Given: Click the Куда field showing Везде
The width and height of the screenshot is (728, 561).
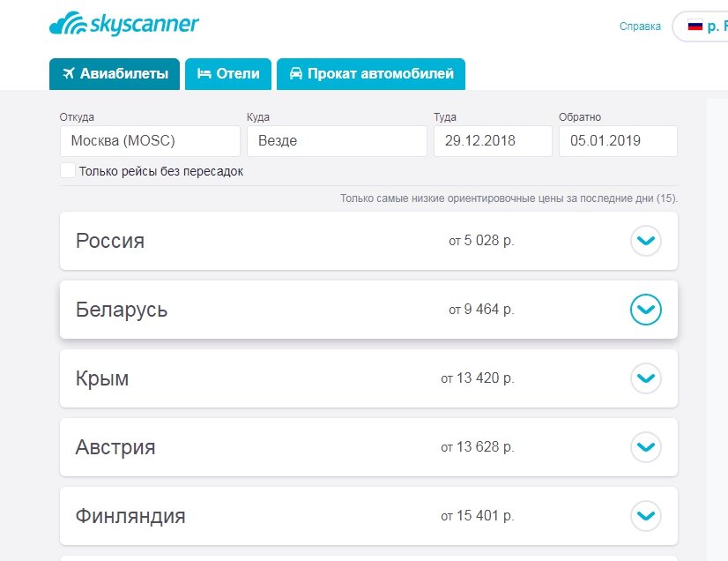Looking at the screenshot, I should point(337,140).
